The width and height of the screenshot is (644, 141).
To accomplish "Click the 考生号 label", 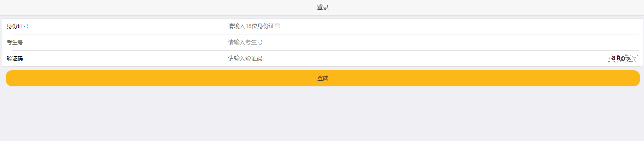I will coord(15,42).
